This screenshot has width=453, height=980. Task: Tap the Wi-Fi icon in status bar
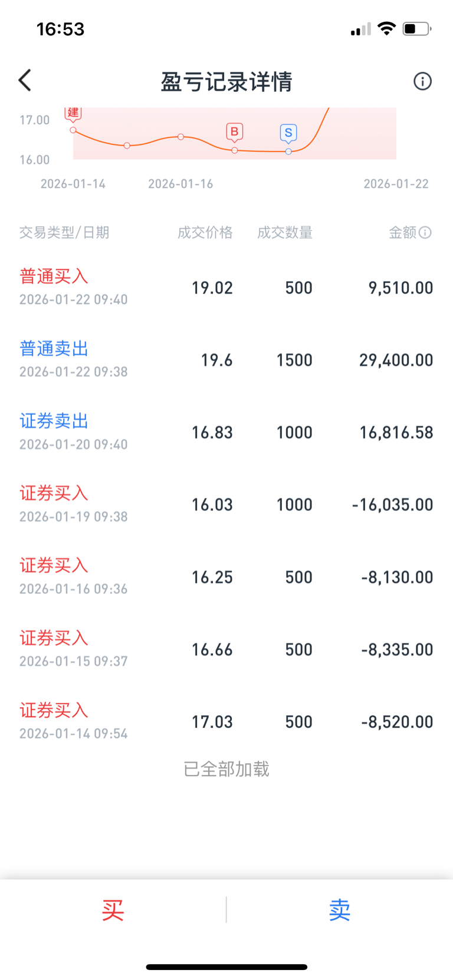pos(386,28)
